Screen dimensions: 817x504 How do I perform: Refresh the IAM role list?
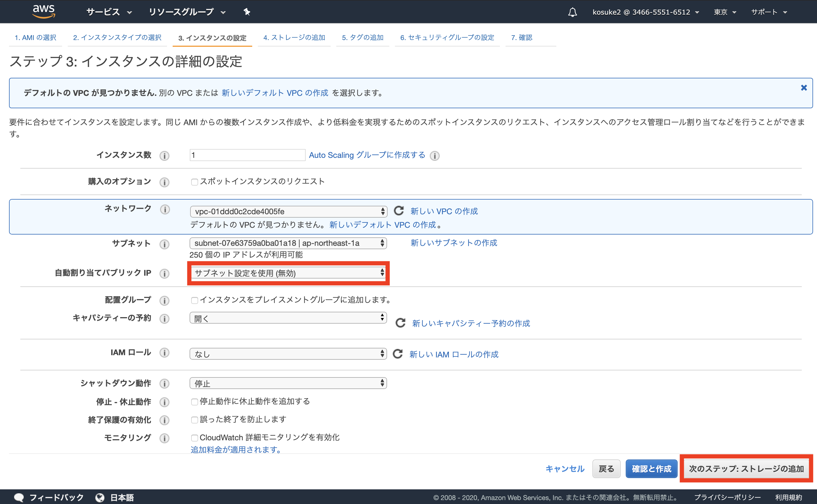[398, 354]
